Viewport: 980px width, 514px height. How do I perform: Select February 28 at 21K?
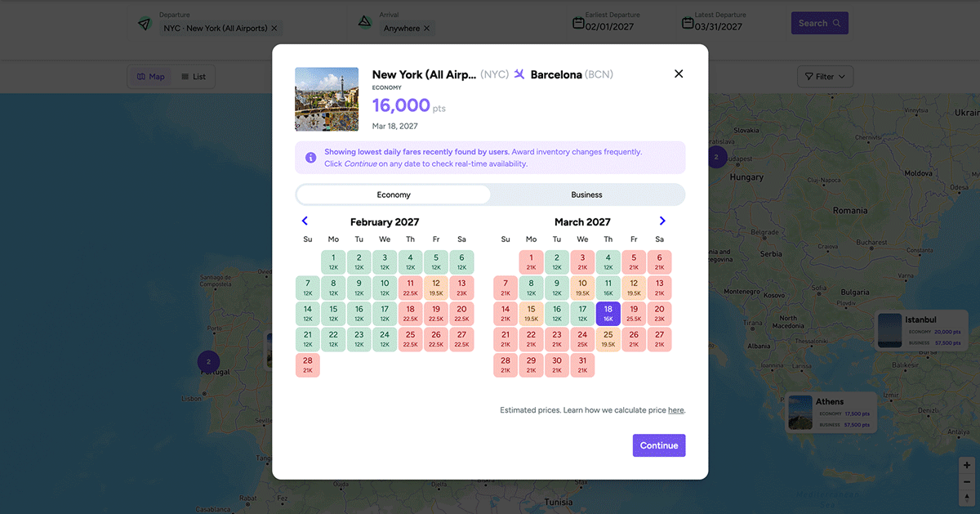point(308,364)
